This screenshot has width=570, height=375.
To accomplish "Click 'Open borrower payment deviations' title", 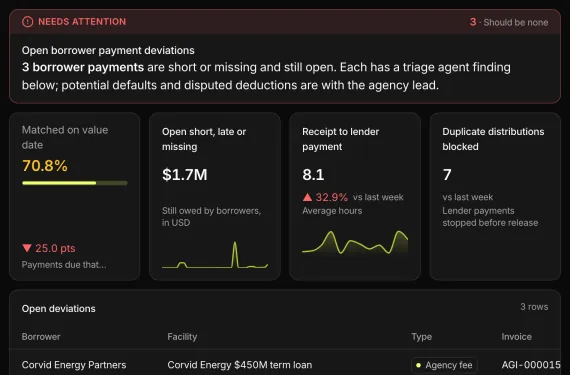I will [x=108, y=50].
